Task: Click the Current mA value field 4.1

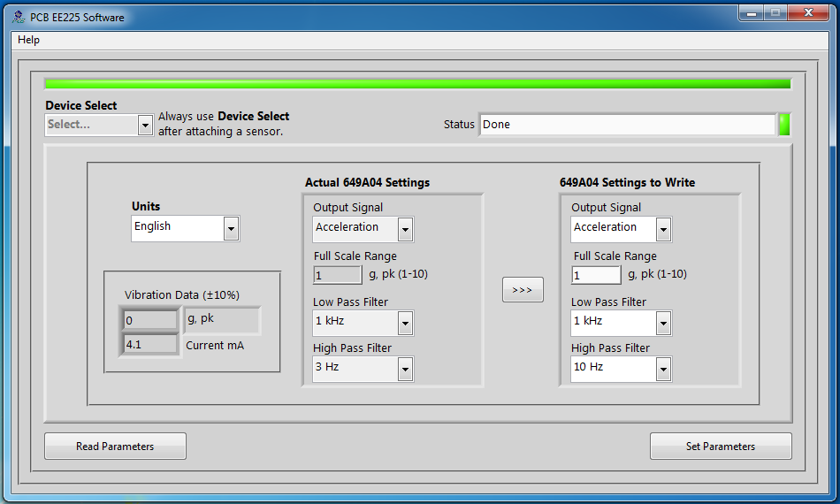Action: (x=150, y=344)
